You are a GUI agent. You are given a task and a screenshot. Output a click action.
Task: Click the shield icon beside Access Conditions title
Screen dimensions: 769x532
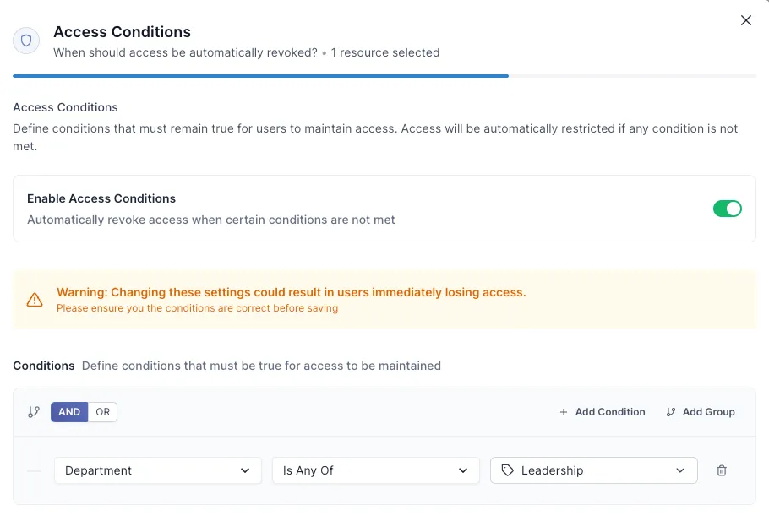(26, 41)
